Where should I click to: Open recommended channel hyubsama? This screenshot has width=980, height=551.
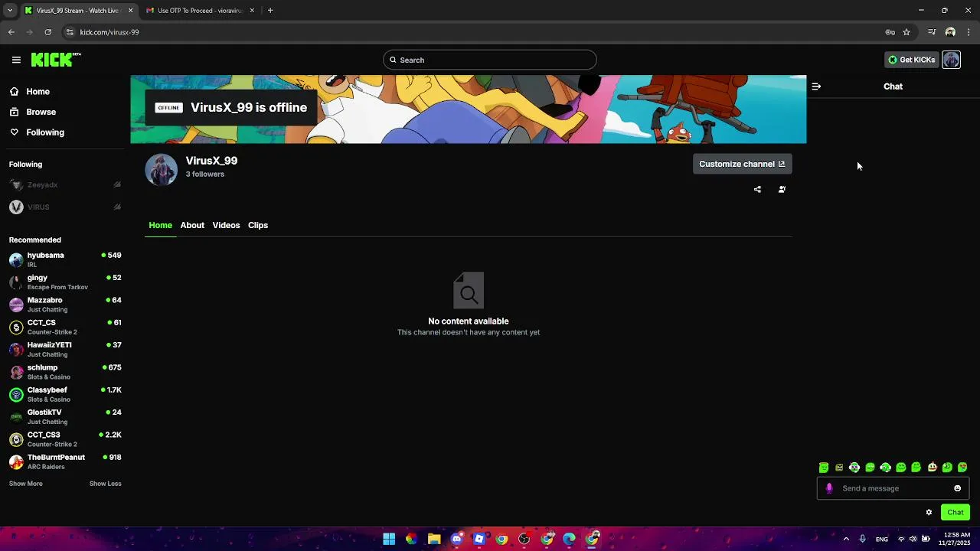[64, 259]
